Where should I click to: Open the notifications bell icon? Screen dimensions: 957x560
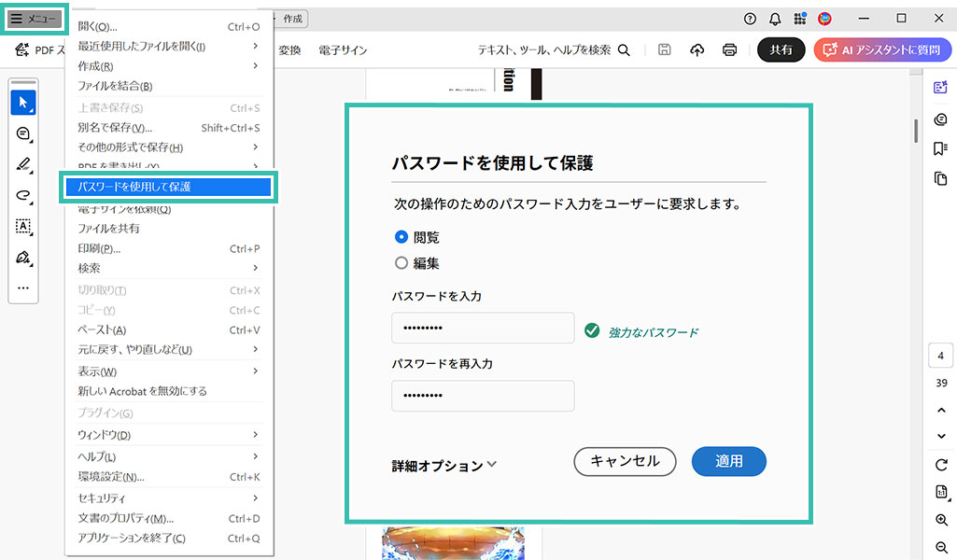(x=775, y=19)
